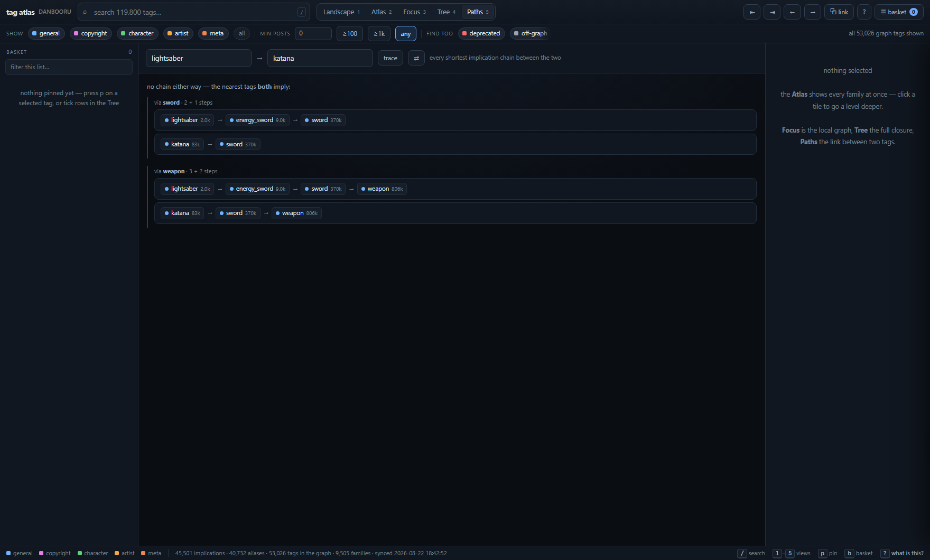Open the basket panel button
Image resolution: width=930 pixels, height=560 pixels.
899,12
